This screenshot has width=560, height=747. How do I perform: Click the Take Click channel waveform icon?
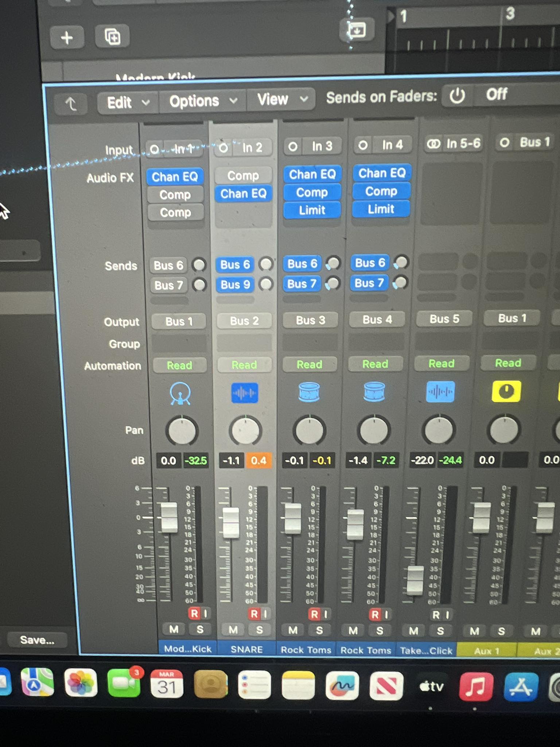440,392
